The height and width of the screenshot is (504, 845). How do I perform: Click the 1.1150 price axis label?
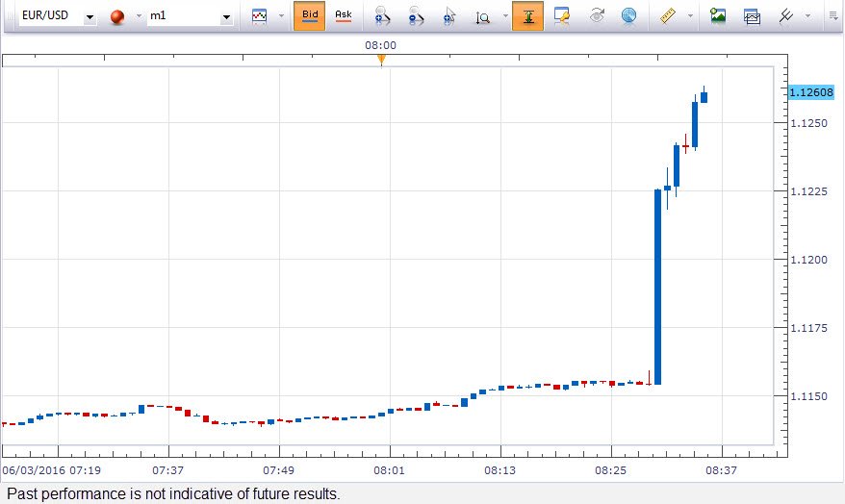[808, 396]
